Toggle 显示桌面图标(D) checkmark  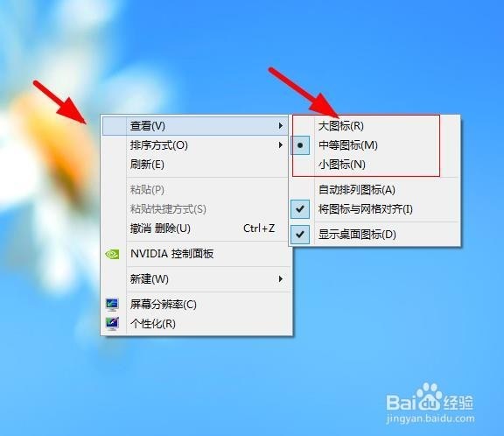coord(300,235)
